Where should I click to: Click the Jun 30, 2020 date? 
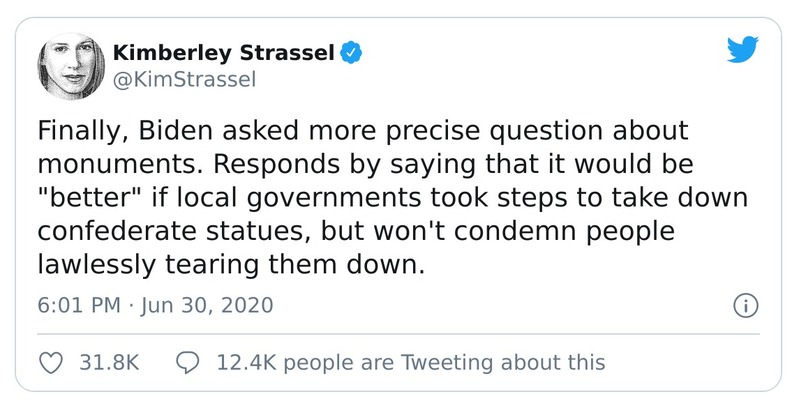[x=208, y=305]
